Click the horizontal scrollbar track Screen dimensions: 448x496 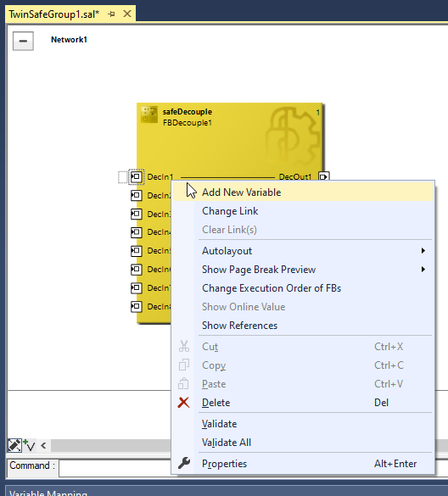click(x=111, y=446)
